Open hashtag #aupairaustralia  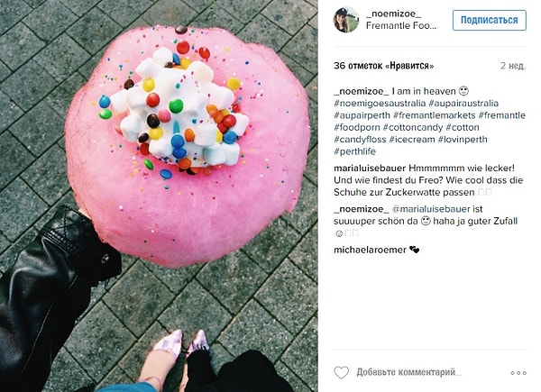tap(463, 103)
